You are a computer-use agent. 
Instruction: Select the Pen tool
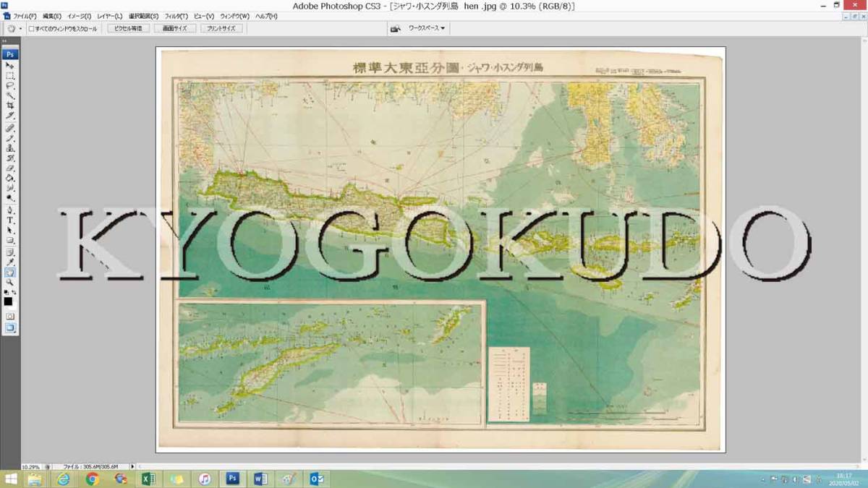coord(10,210)
